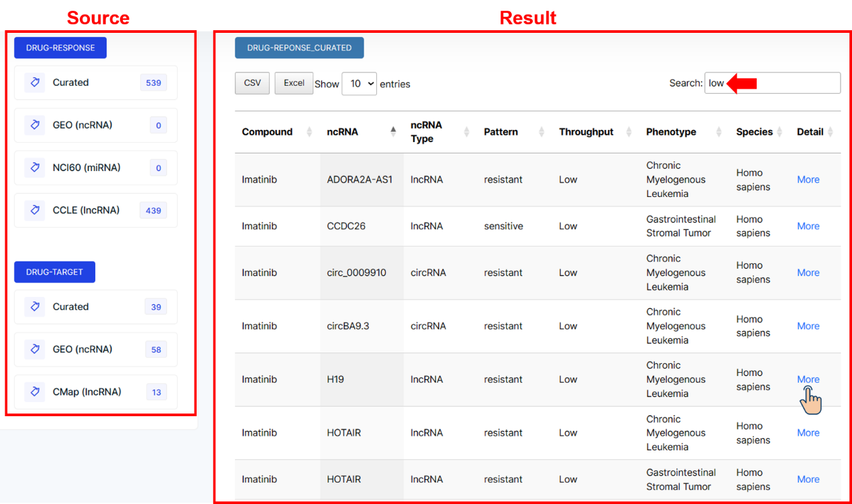The image size is (852, 504).
Task: Sort table by Throughput column arrows
Action: [629, 132]
